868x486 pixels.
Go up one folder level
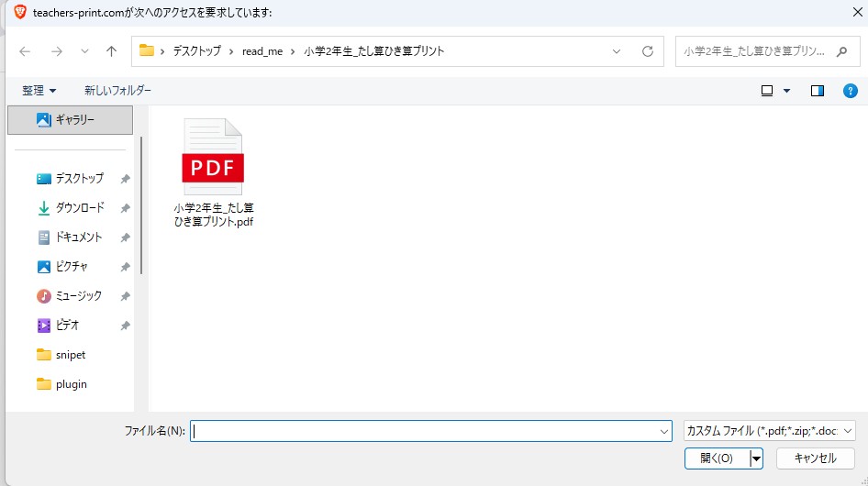111,51
